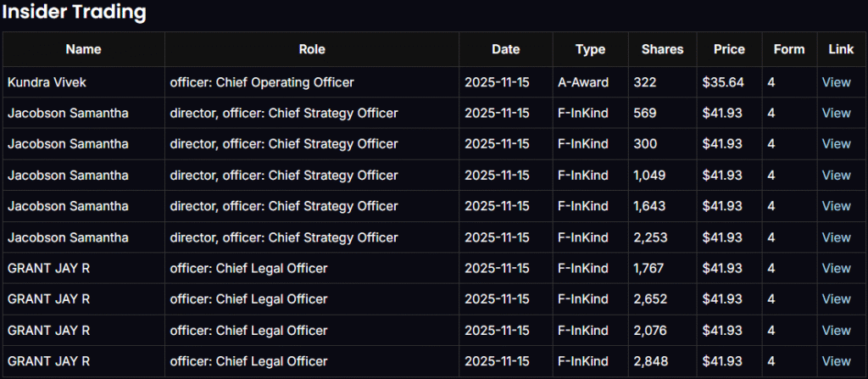
Task: Click the $35.64 price cell
Action: pyautogui.click(x=723, y=82)
